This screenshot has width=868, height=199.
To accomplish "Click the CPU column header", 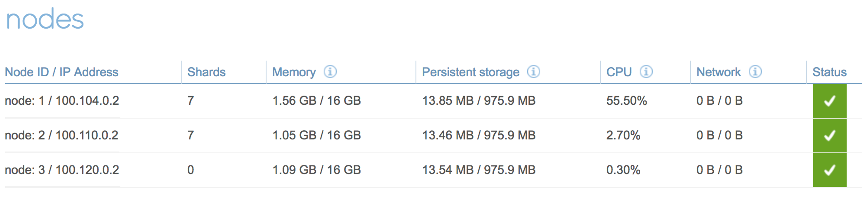I will tap(619, 72).
